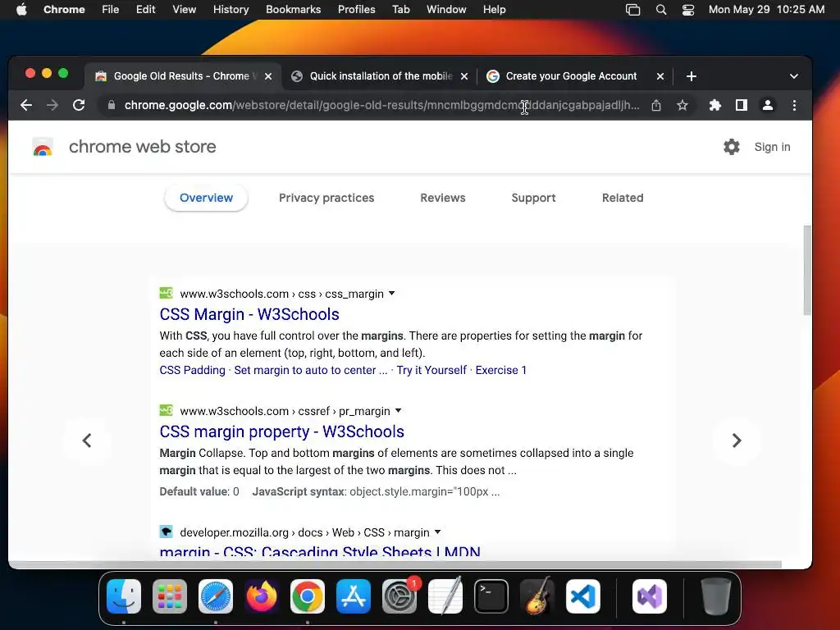Show the next screenshot in the carousel
The width and height of the screenshot is (840, 630).
(x=737, y=441)
